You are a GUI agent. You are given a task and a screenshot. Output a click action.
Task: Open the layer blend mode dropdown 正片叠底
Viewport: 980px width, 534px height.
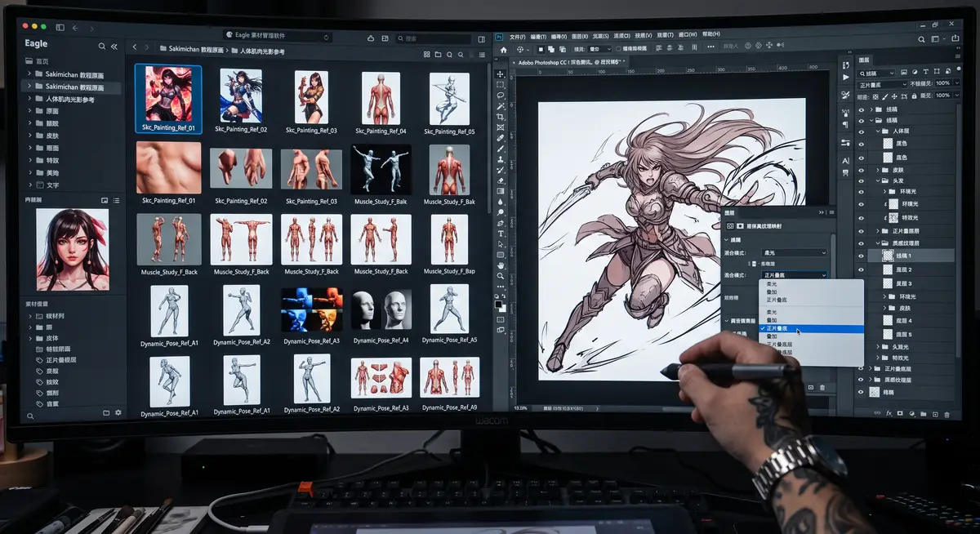[x=882, y=83]
